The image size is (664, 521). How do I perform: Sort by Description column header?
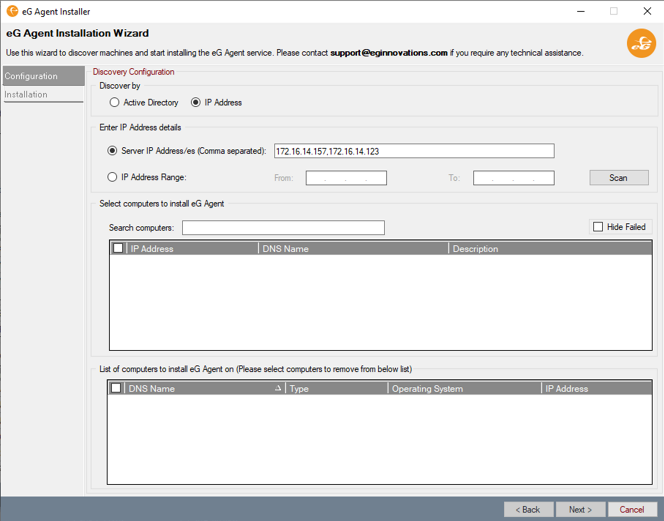tap(550, 249)
